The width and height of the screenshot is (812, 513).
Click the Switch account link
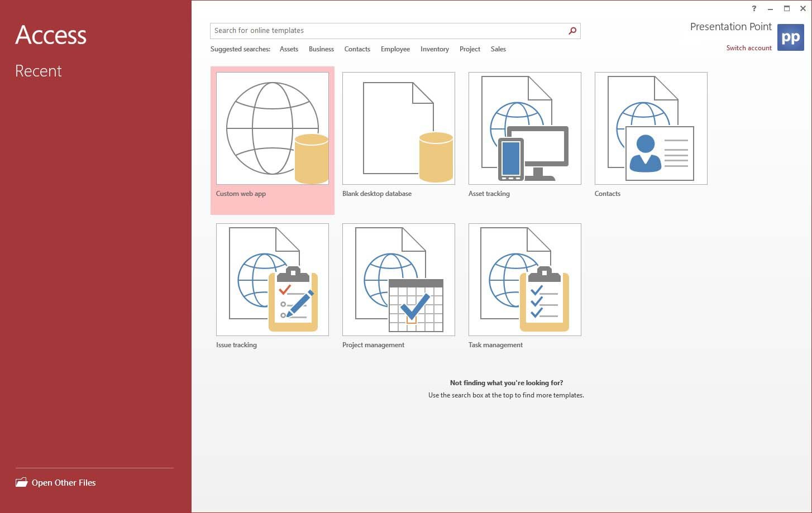coord(749,48)
